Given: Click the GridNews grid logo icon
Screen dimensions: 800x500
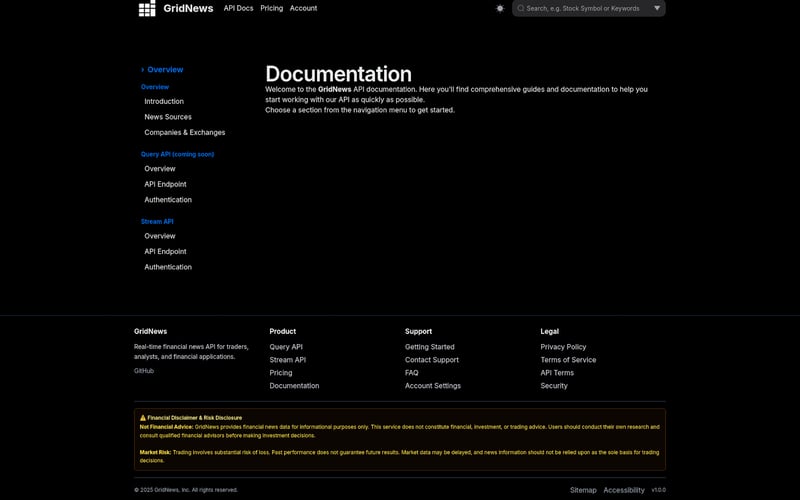Looking at the screenshot, I should [147, 8].
